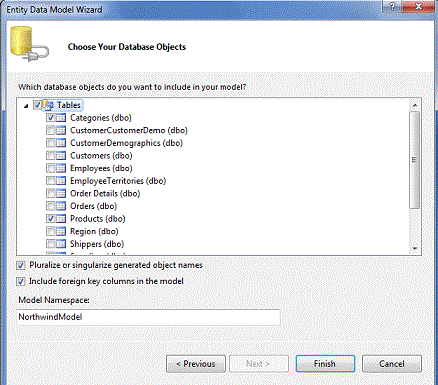Image resolution: width=438 pixels, height=385 pixels.
Task: Check the CustomerDemographics (dbo) checkbox
Action: pos(51,143)
